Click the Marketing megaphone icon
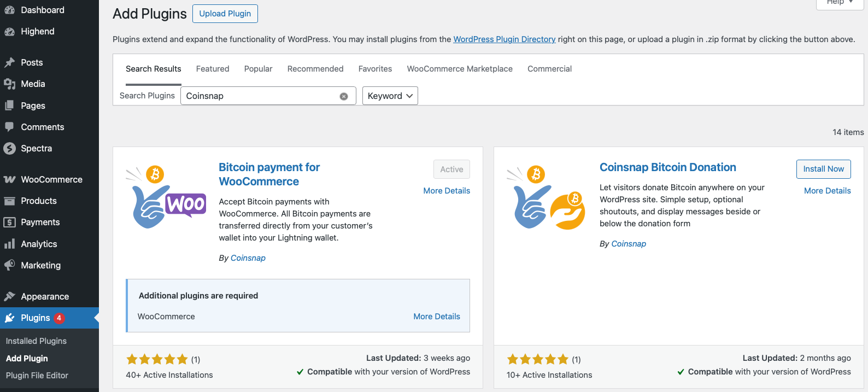The image size is (868, 392). [9, 265]
